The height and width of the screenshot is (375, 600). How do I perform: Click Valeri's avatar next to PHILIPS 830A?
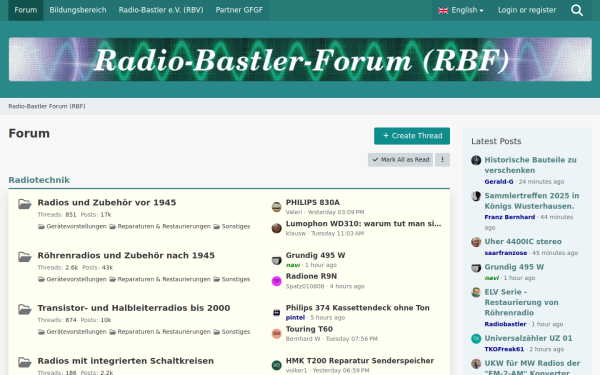click(276, 207)
